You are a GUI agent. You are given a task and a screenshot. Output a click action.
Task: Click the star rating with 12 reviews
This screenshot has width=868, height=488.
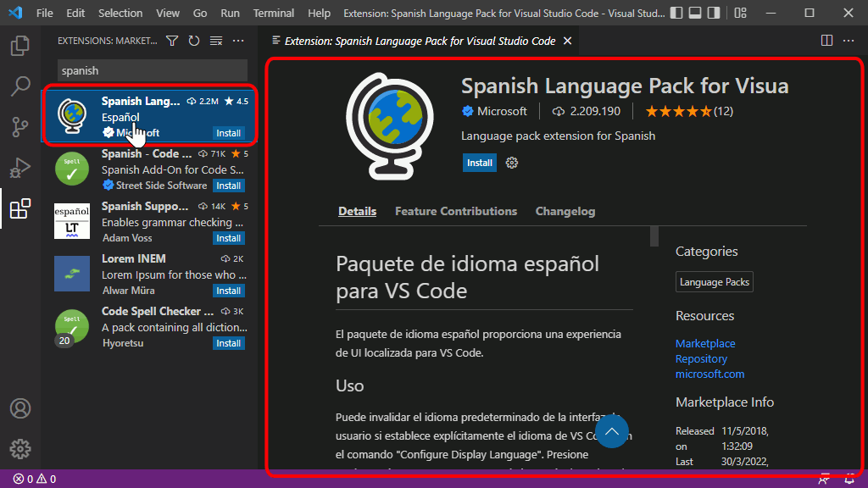[x=689, y=111]
